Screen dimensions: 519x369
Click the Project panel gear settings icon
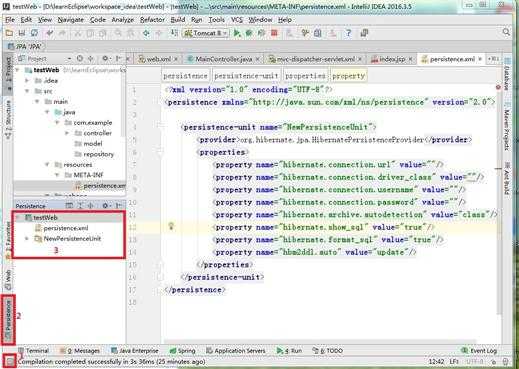(105, 59)
